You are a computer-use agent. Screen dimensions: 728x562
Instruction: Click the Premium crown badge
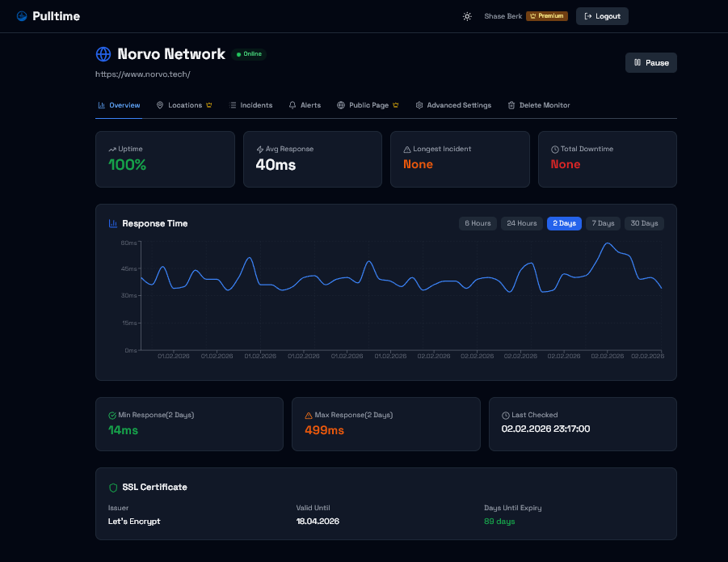547,16
